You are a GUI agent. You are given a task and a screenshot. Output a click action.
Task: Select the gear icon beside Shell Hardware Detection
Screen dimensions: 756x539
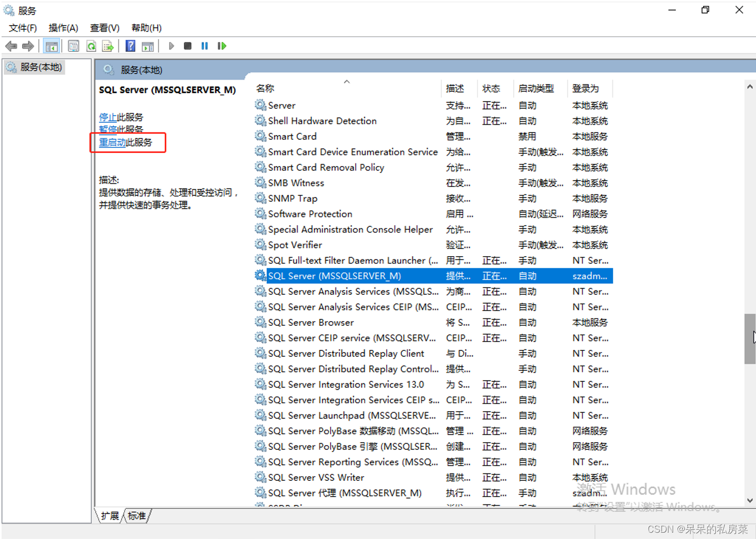pos(260,120)
